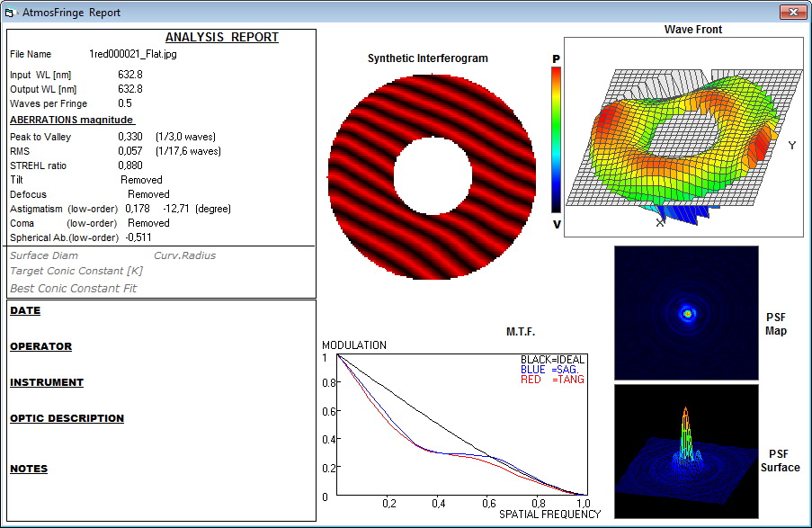Click the NOTES field heading
Viewport: 812px width, 528px height.
coord(29,469)
